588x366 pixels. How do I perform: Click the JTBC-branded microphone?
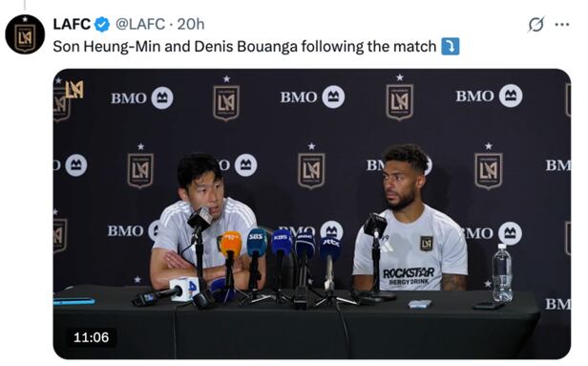pos(330,248)
